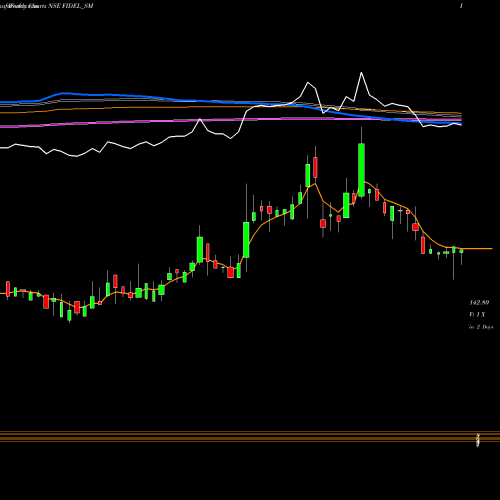Click the tallest green candlestick at the peak
500x500 pixels.
click(361, 170)
